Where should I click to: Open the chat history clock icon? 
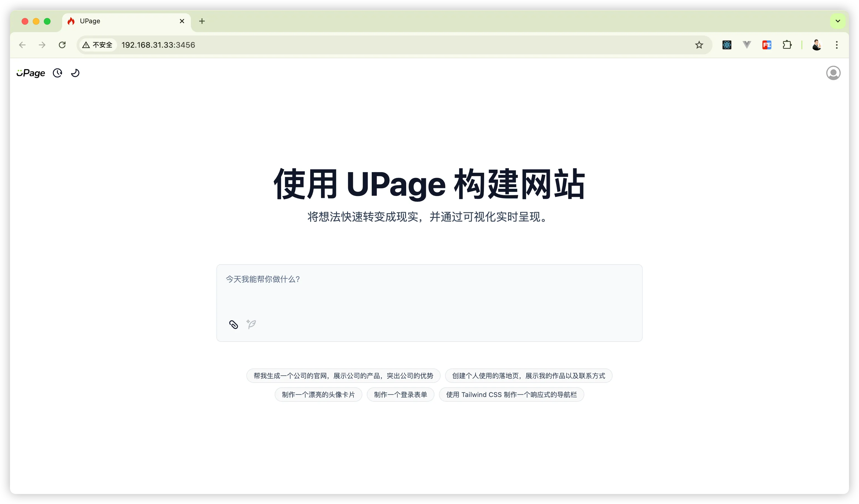[x=57, y=73]
